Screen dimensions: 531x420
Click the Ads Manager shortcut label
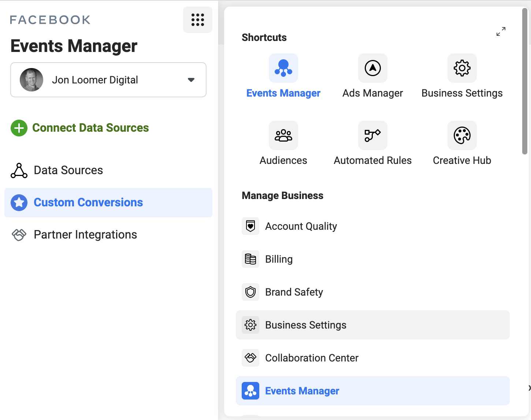point(373,93)
